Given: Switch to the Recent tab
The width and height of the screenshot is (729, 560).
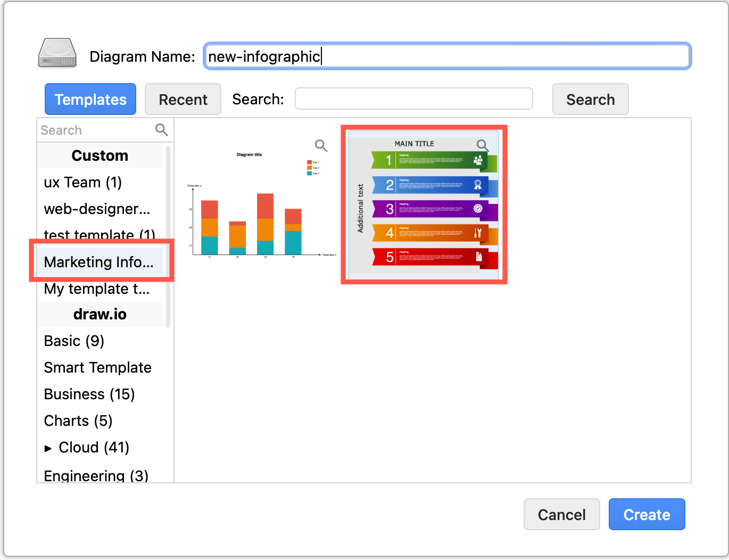Looking at the screenshot, I should point(183,99).
